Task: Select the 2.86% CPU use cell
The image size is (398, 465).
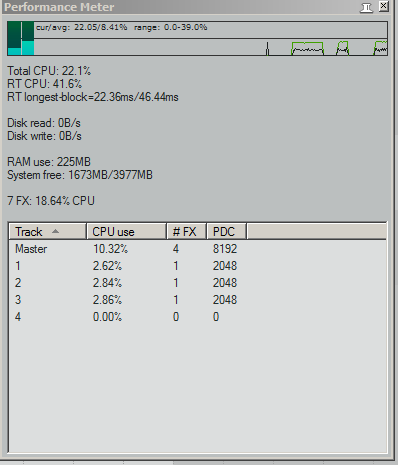Action: (107, 300)
